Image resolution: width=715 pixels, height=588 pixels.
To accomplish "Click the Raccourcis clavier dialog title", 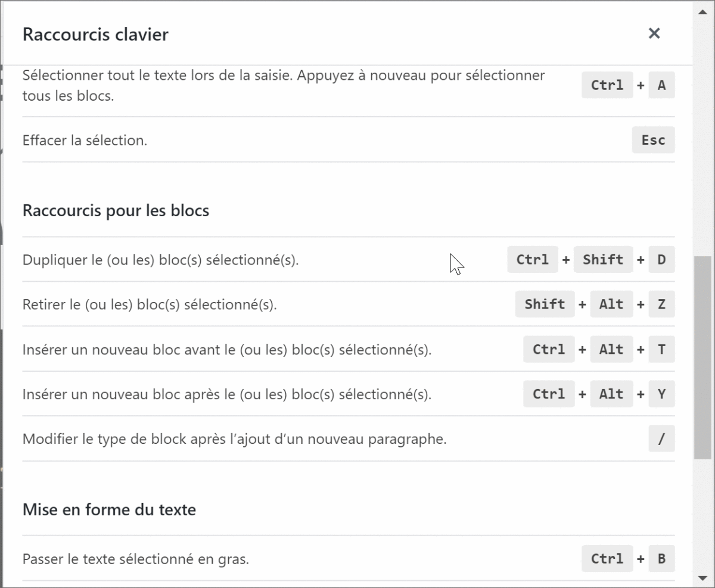I will pos(95,35).
